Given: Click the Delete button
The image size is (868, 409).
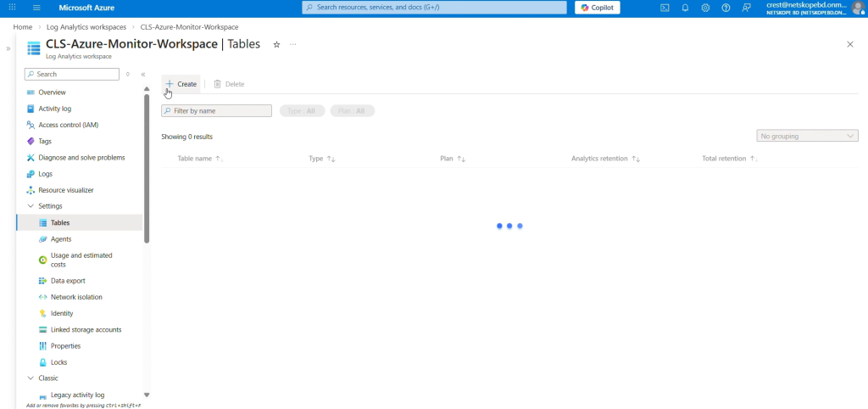Looking at the screenshot, I should [x=229, y=84].
